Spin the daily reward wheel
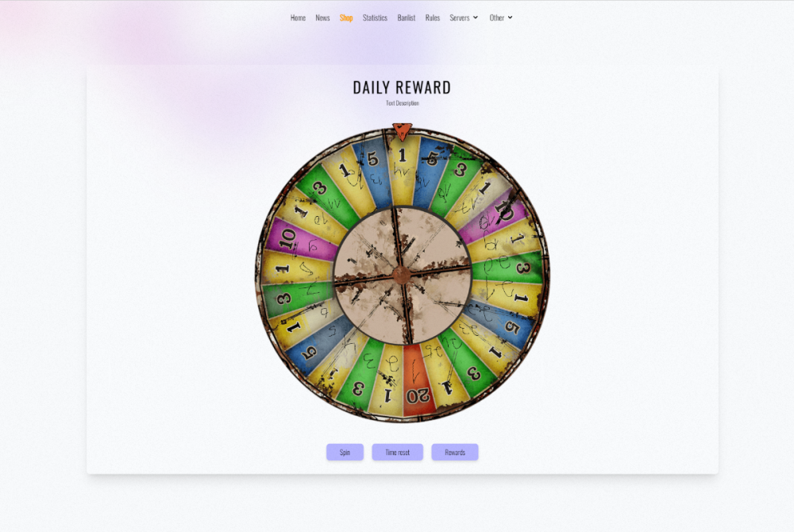This screenshot has height=532, width=794. point(345,452)
